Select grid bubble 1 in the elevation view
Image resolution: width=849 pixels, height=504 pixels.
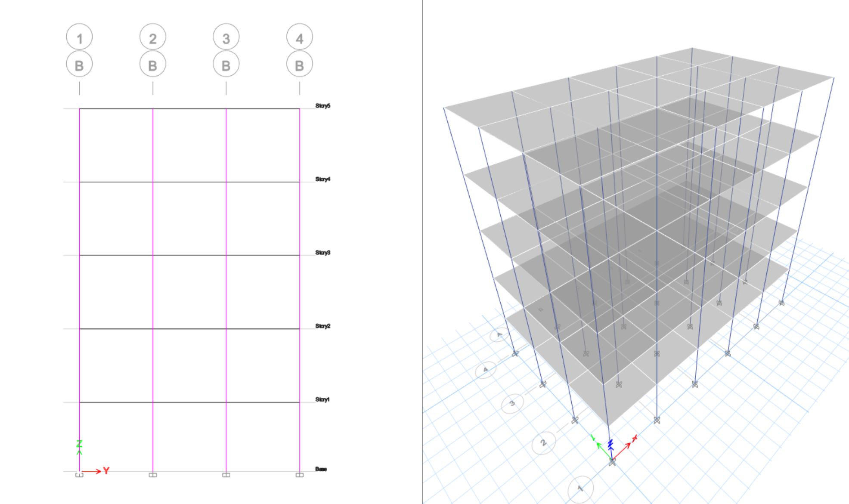point(79,37)
